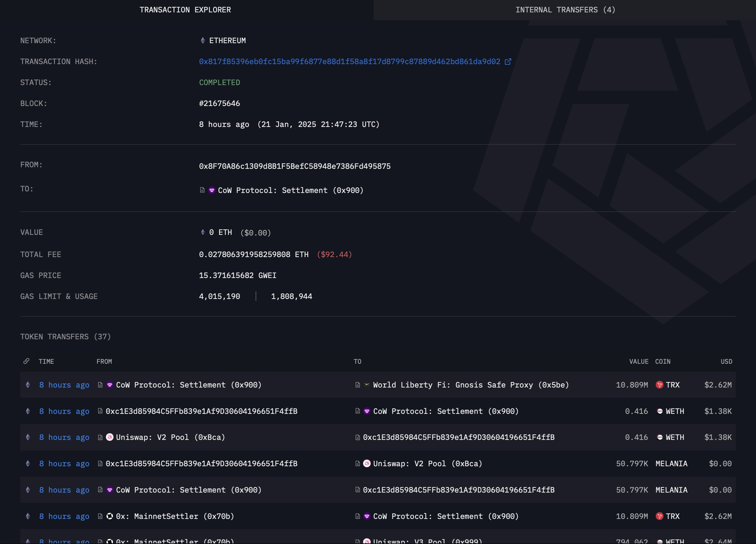Click the CoW logo in the MainnetSettler row's TO column

click(x=367, y=516)
